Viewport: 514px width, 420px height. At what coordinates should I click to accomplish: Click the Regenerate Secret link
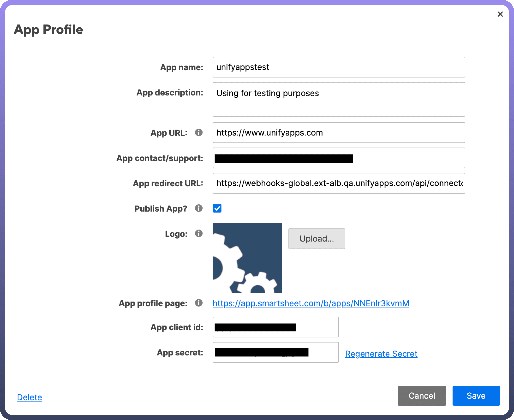point(381,354)
